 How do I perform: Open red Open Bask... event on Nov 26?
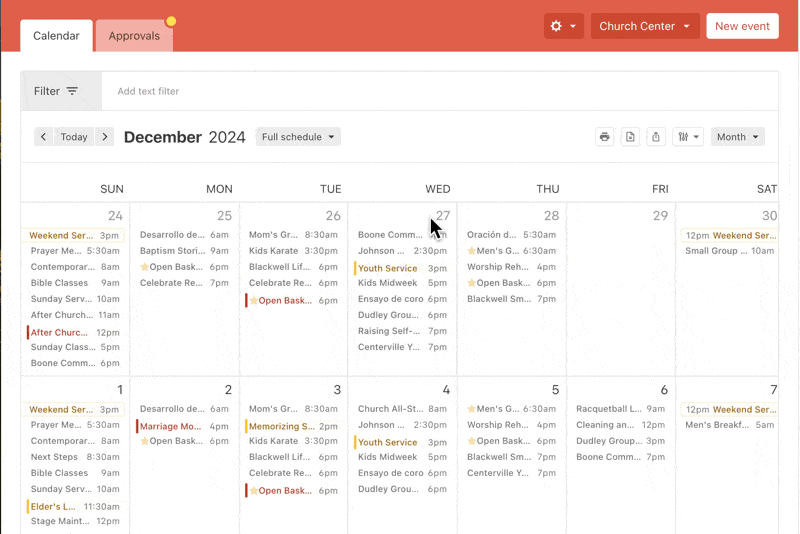[x=292, y=300]
